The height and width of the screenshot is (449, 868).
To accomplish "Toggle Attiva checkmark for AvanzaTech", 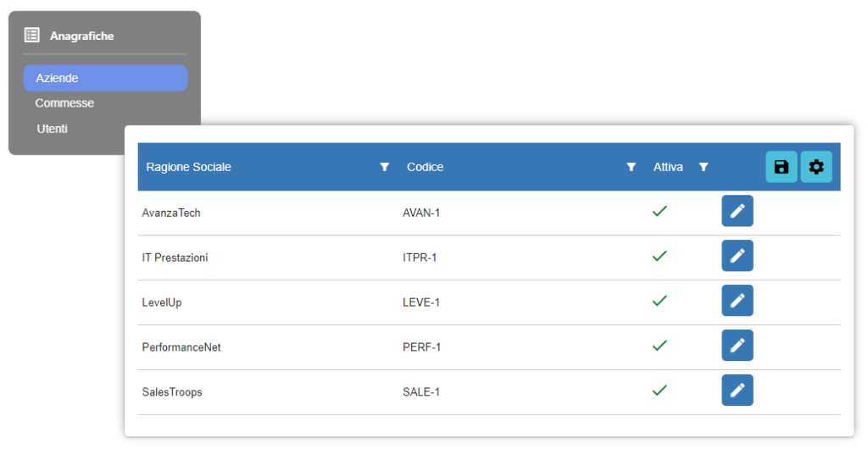I will tap(659, 211).
